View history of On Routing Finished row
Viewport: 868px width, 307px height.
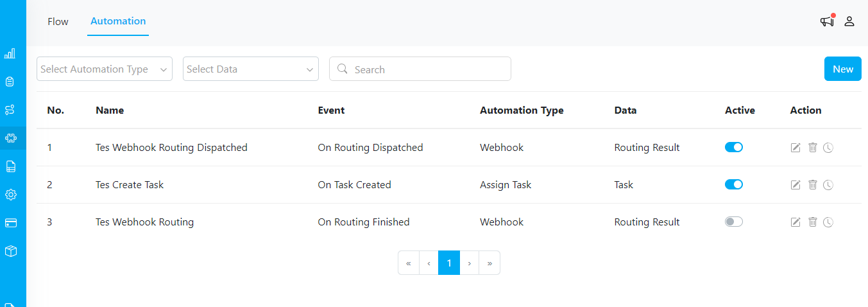coord(828,222)
